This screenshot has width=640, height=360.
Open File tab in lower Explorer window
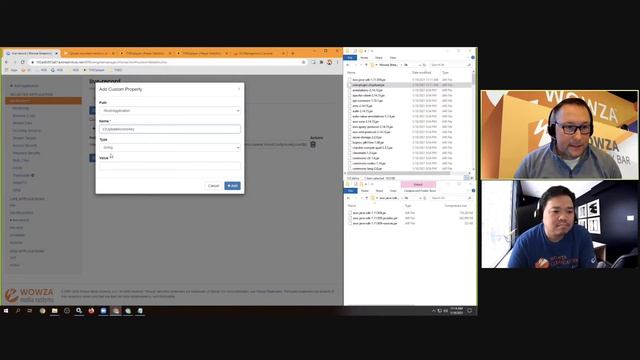pos(350,191)
